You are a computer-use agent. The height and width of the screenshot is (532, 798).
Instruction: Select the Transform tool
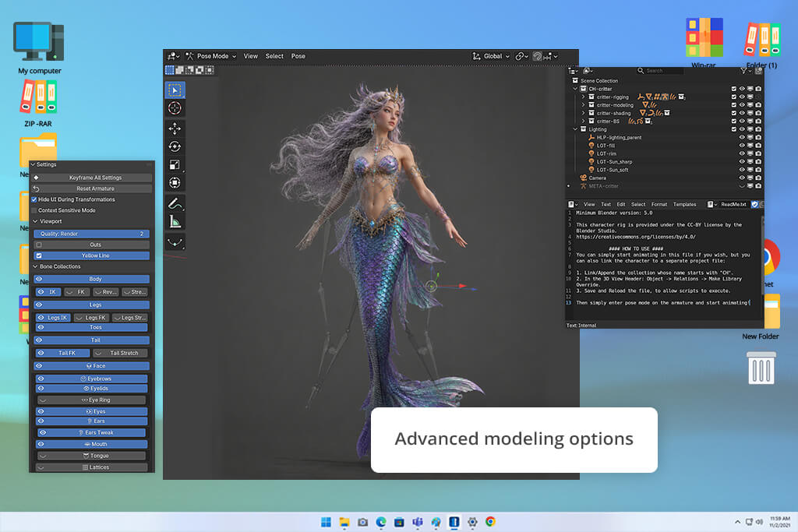[x=175, y=182]
